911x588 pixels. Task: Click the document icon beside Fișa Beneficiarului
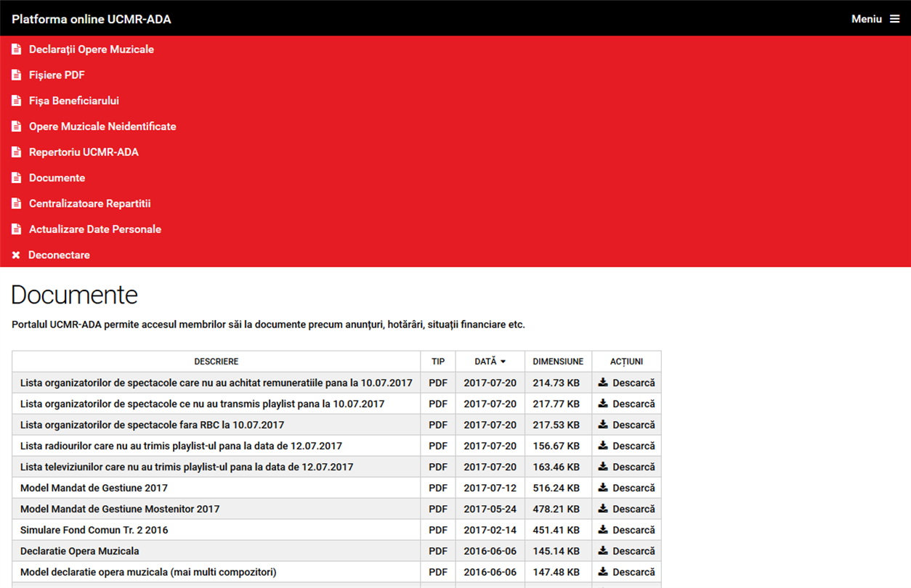16,101
